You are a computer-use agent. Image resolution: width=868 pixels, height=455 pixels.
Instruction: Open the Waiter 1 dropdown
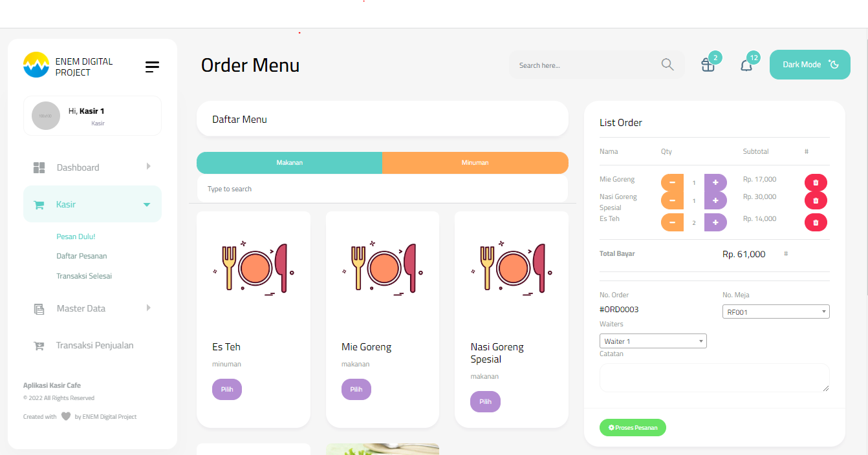(x=653, y=341)
